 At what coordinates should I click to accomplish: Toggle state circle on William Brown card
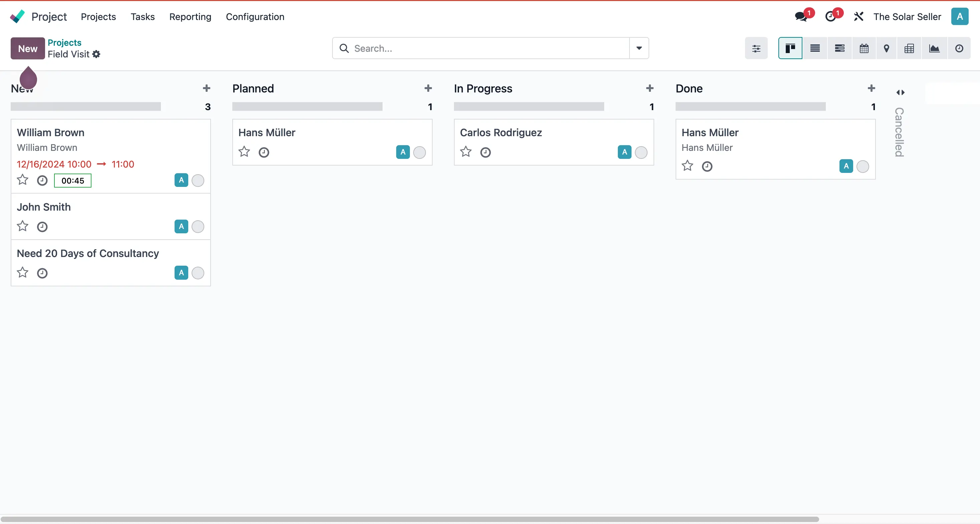[x=198, y=180]
